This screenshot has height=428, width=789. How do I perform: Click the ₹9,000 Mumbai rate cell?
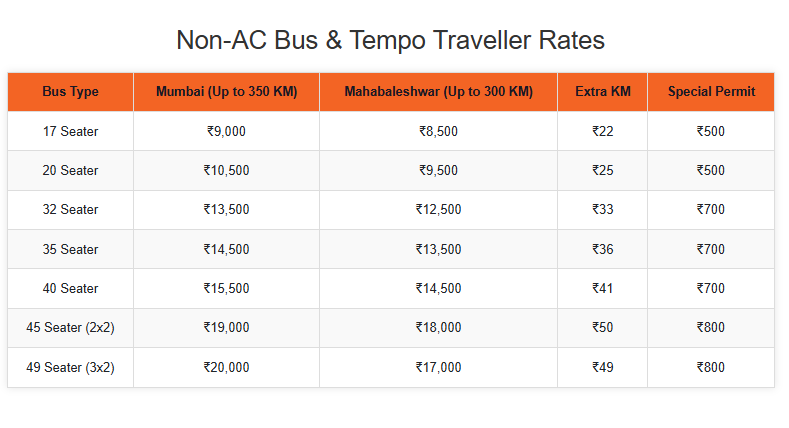point(226,131)
